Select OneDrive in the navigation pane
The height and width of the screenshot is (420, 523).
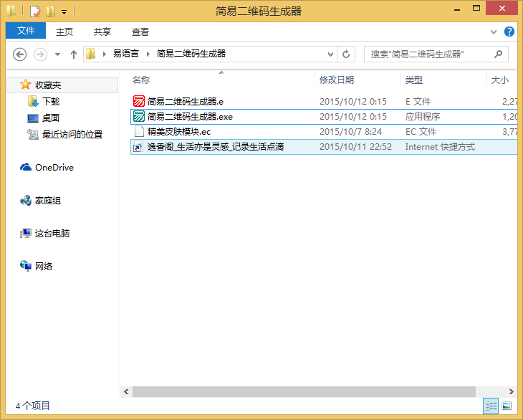(x=54, y=167)
